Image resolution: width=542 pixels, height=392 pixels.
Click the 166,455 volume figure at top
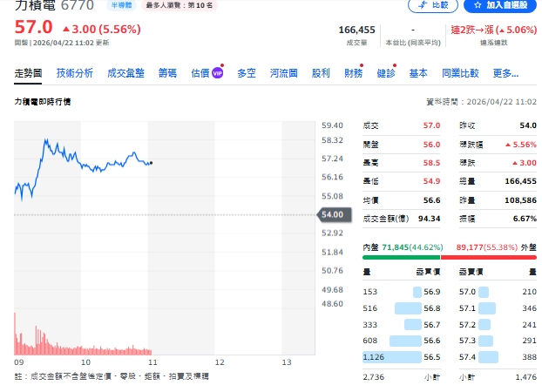point(356,30)
